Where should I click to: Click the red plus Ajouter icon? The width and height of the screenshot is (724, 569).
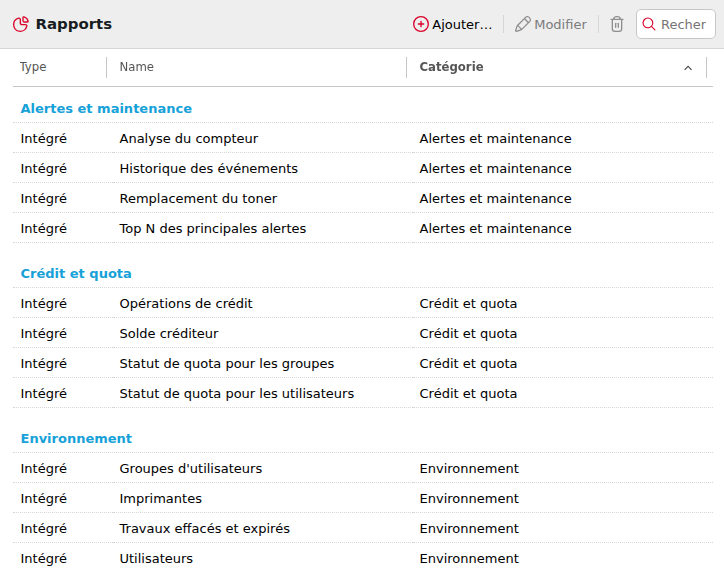[421, 24]
